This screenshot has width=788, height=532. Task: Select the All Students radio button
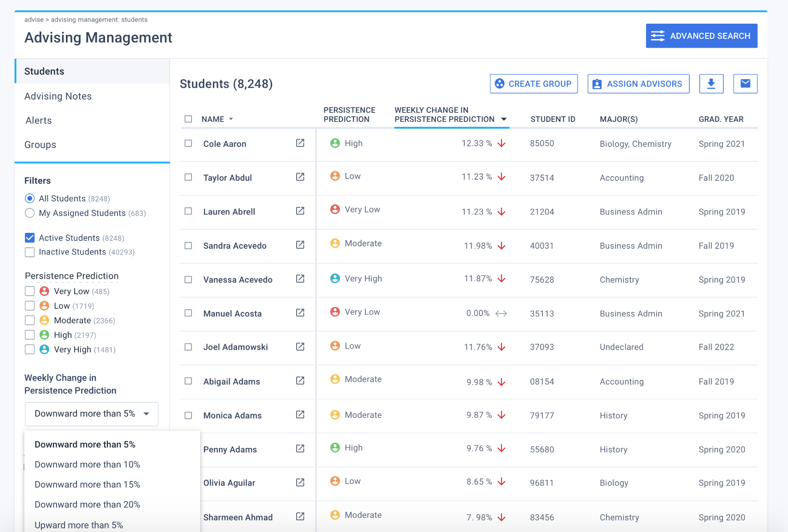(30, 198)
